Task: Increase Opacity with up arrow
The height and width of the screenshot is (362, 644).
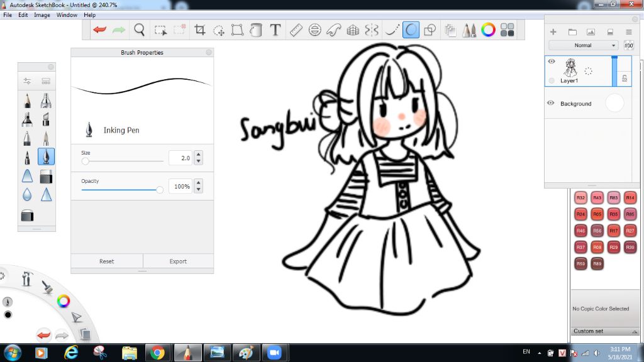Action: click(199, 183)
